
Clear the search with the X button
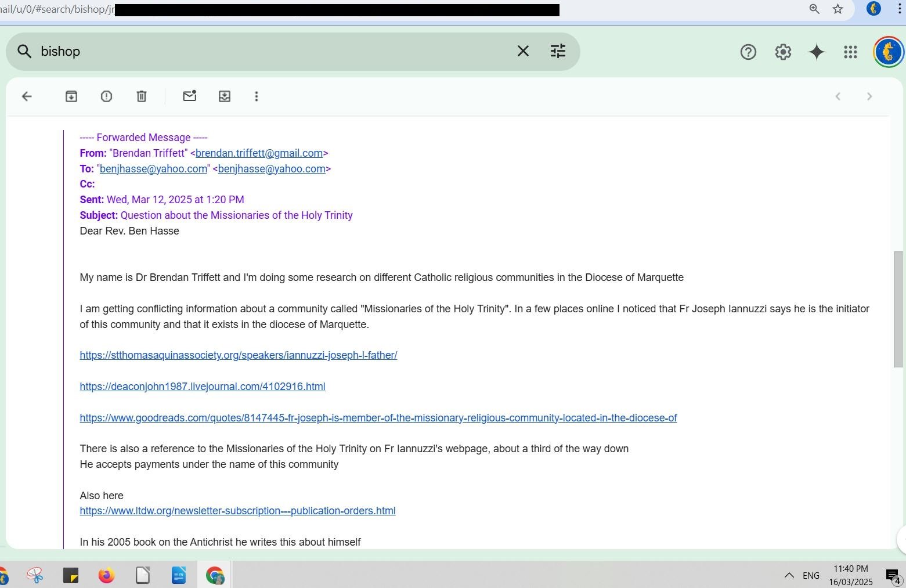point(523,51)
